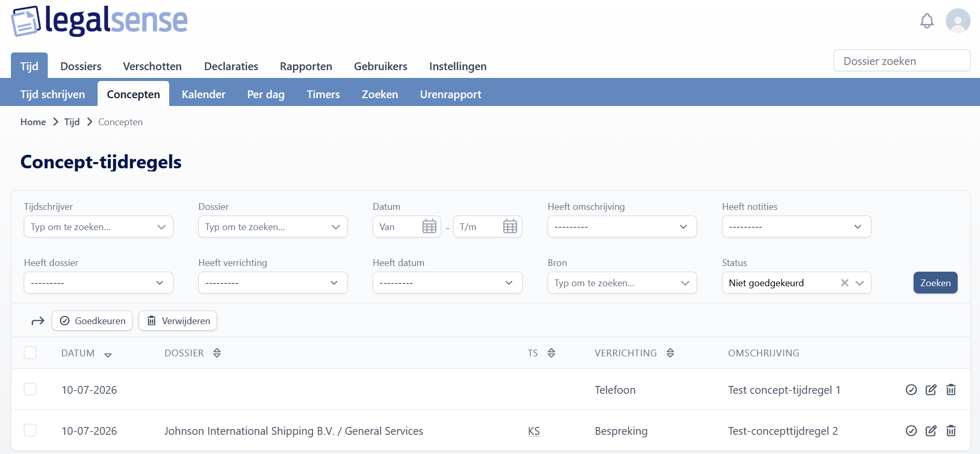
Task: Open the notifications bell
Action: (927, 21)
